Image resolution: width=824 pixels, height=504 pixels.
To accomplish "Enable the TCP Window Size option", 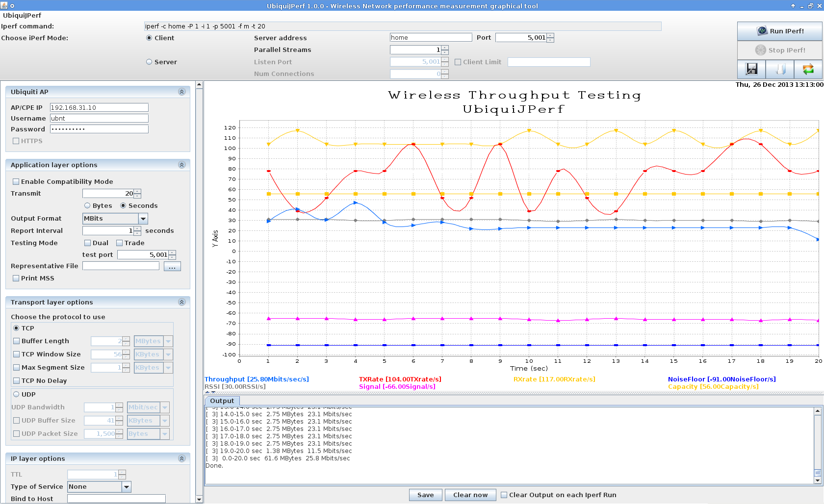I will pos(17,354).
